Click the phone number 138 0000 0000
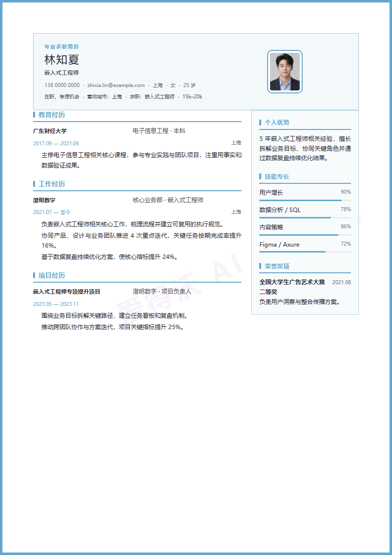The image size is (392, 555). [x=62, y=85]
